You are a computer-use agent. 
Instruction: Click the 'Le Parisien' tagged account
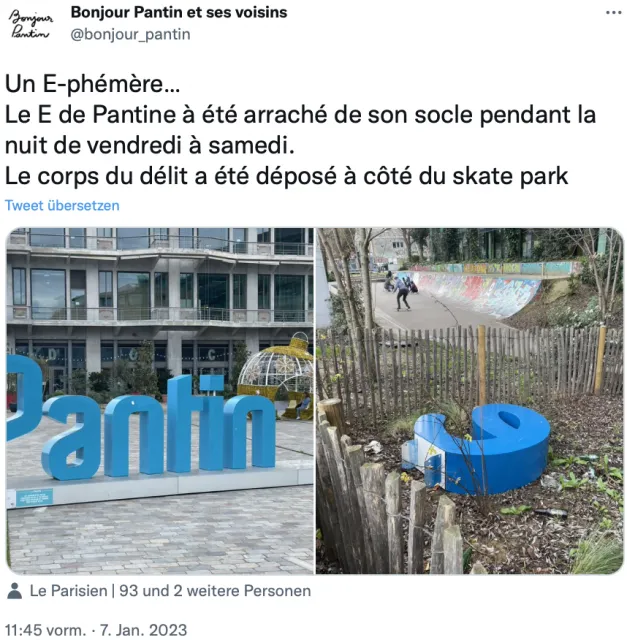(68, 591)
